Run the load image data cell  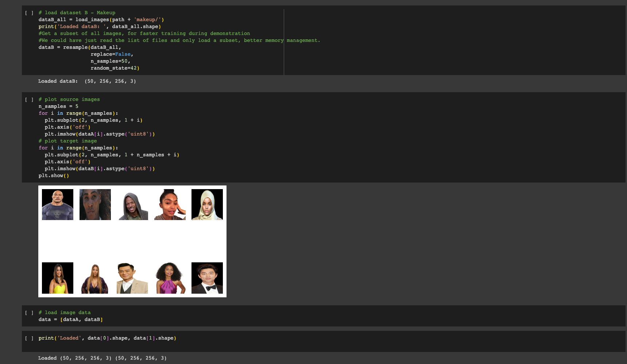tap(29, 313)
